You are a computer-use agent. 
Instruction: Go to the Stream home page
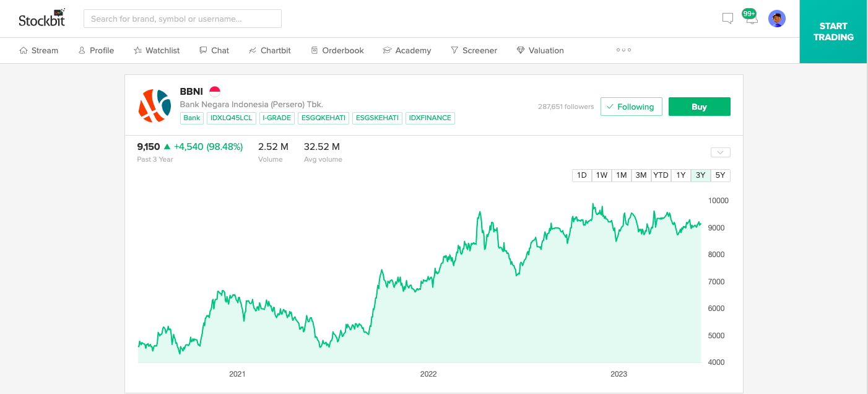click(x=38, y=50)
